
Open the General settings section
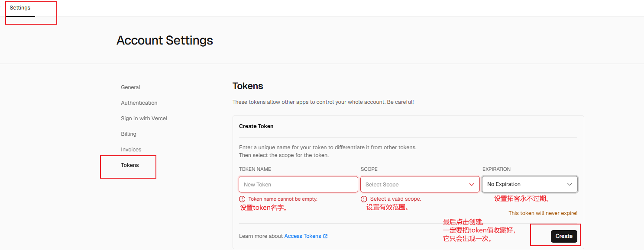click(130, 87)
